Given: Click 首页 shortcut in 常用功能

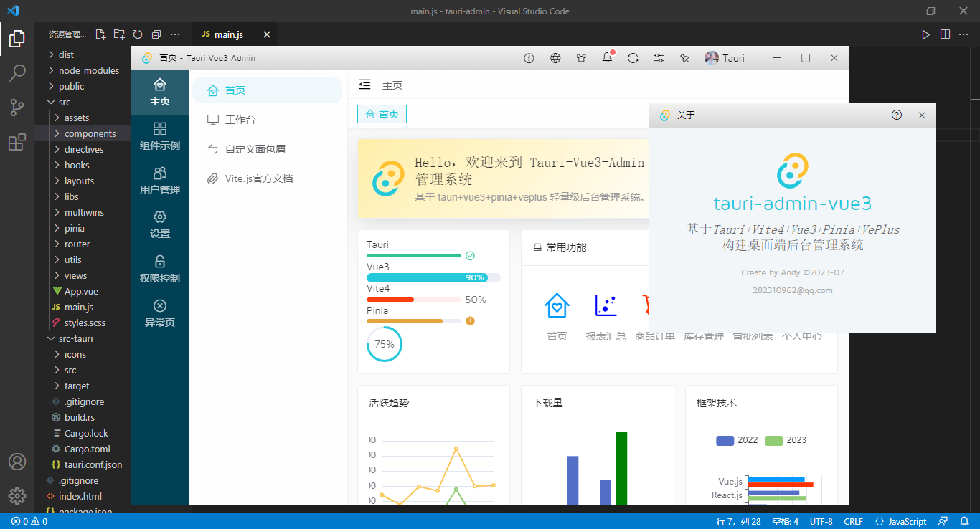Looking at the screenshot, I should [557, 316].
